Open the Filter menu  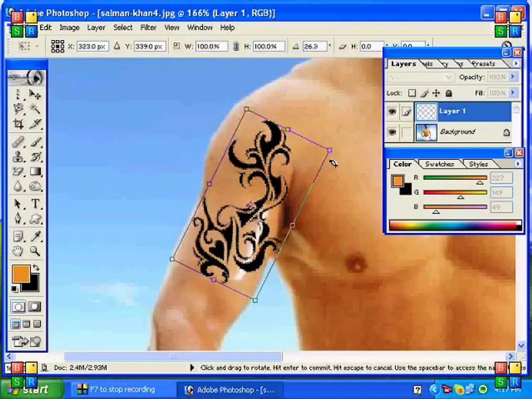click(x=148, y=28)
